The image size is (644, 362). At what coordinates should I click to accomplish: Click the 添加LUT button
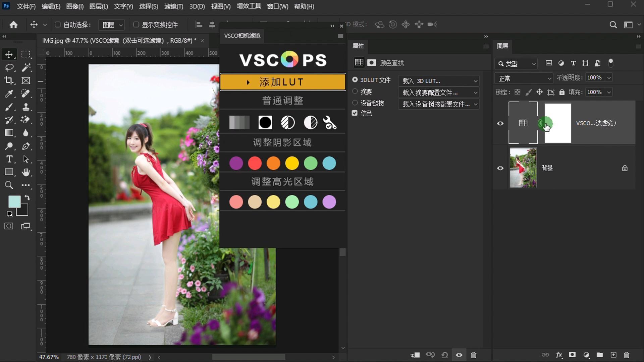[282, 82]
